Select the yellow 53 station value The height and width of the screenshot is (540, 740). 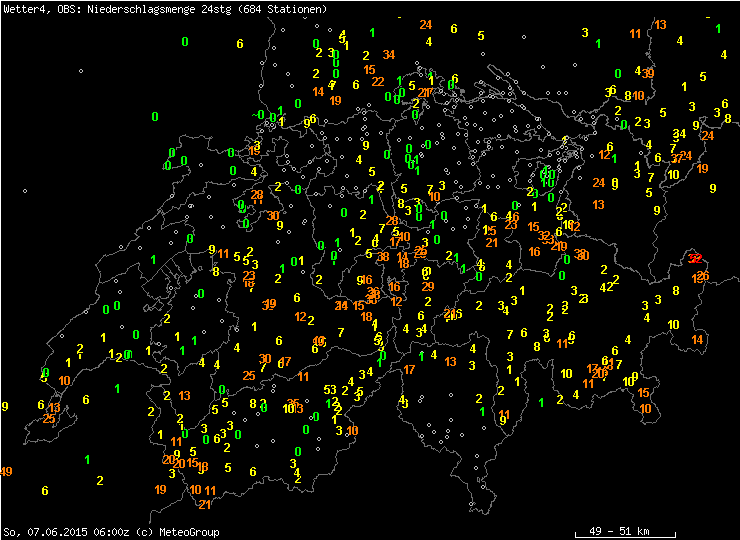pyautogui.click(x=330, y=389)
